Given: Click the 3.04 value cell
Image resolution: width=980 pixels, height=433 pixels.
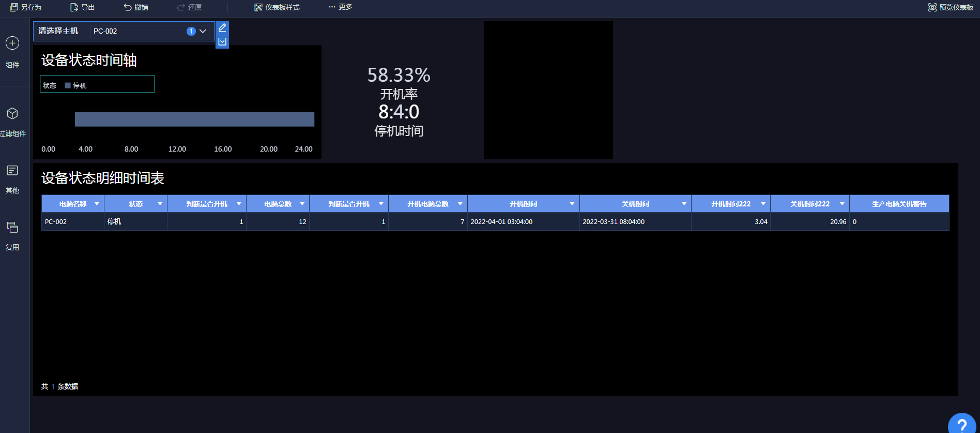Looking at the screenshot, I should [x=731, y=221].
